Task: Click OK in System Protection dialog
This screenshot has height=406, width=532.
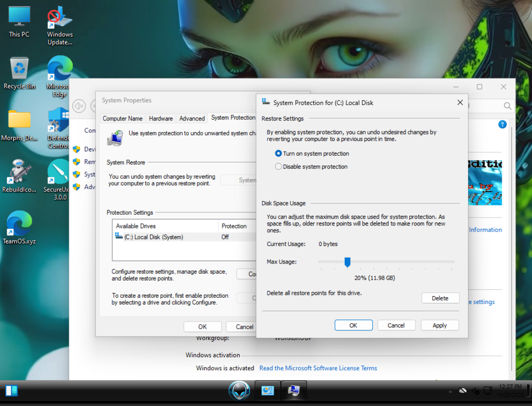Action: click(353, 325)
